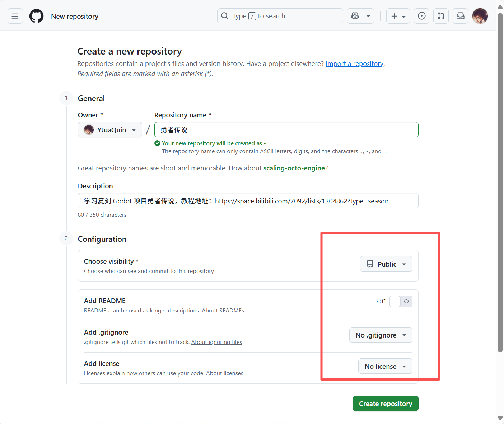Open user profile avatar menu
This screenshot has height=424, width=504.
pyautogui.click(x=480, y=16)
